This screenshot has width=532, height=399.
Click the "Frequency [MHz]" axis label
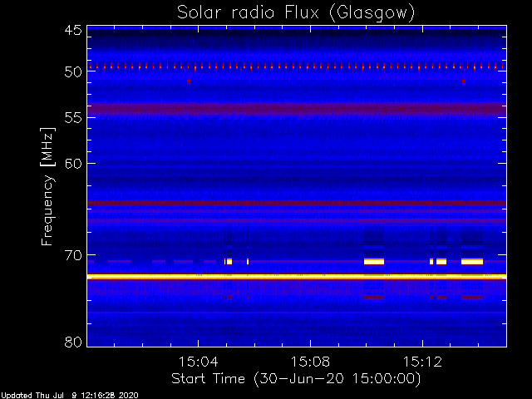pos(47,186)
